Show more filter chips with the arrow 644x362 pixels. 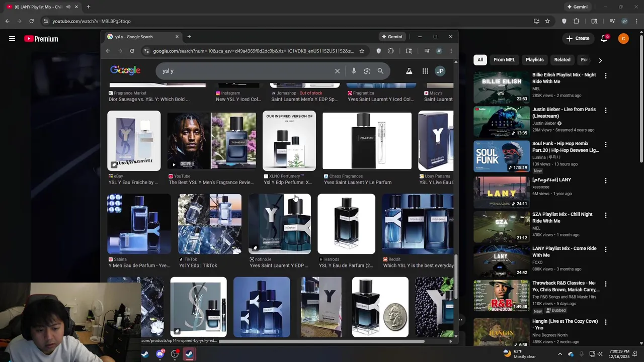point(600,60)
